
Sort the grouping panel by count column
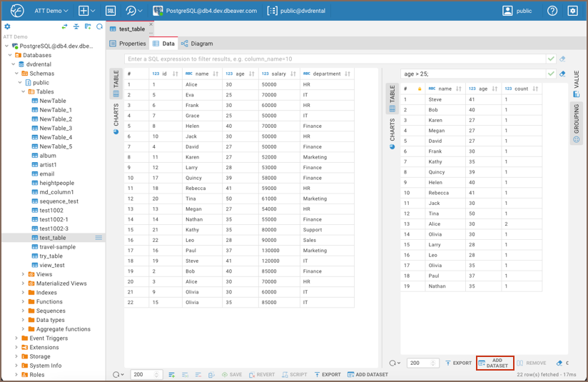pos(535,89)
